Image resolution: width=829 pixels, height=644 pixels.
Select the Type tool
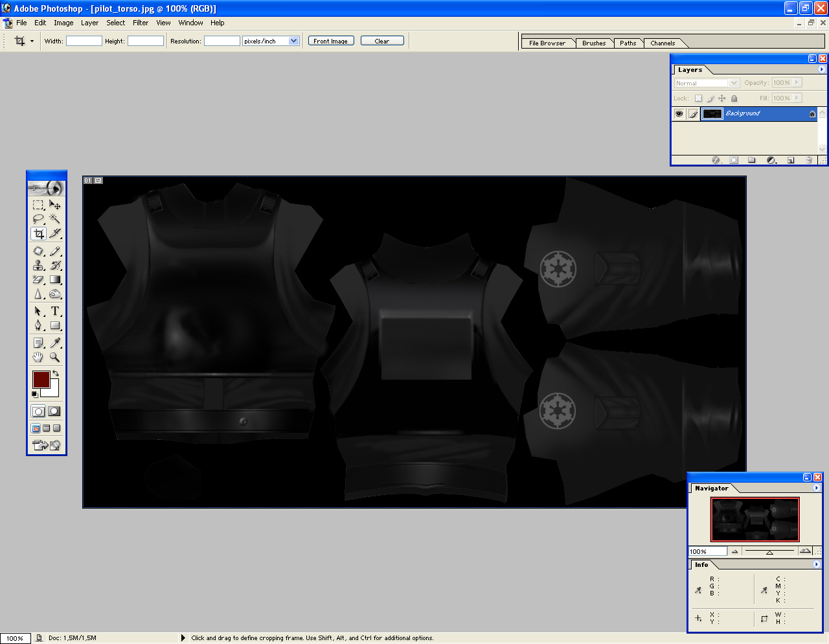(x=55, y=311)
